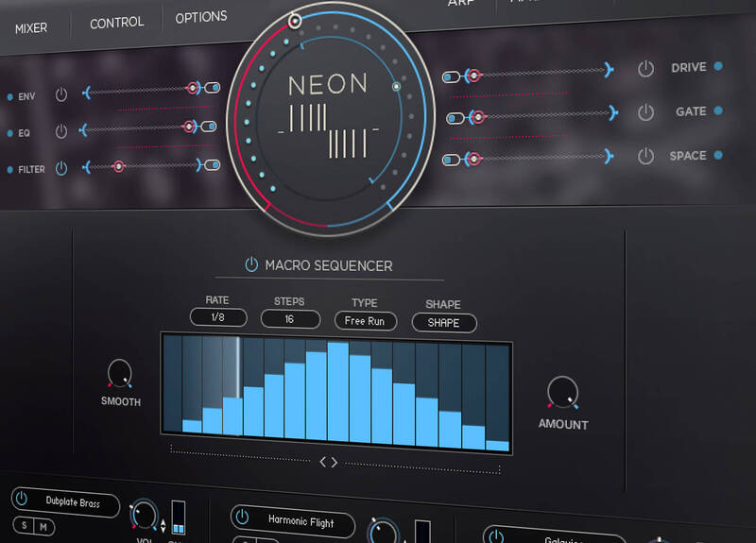The width and height of the screenshot is (756, 543).
Task: Toggle the Harmonic Flight layer power
Action: (x=242, y=518)
